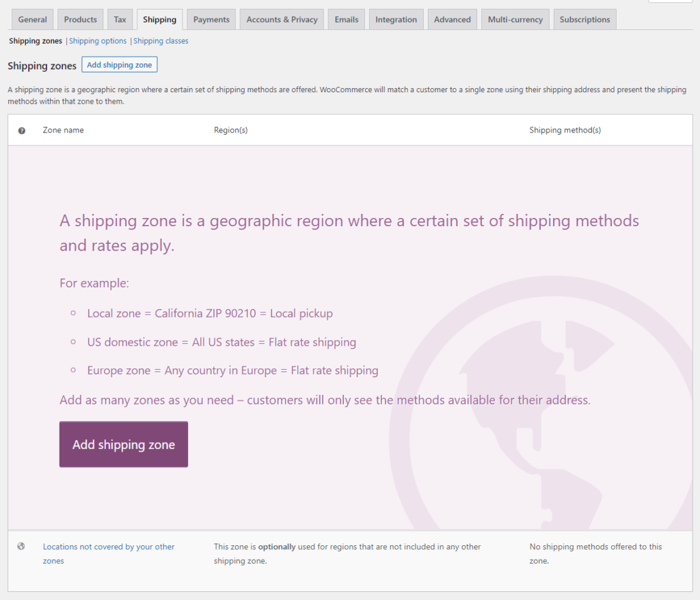Open the General settings tab
The width and height of the screenshot is (700, 600).
32,20
